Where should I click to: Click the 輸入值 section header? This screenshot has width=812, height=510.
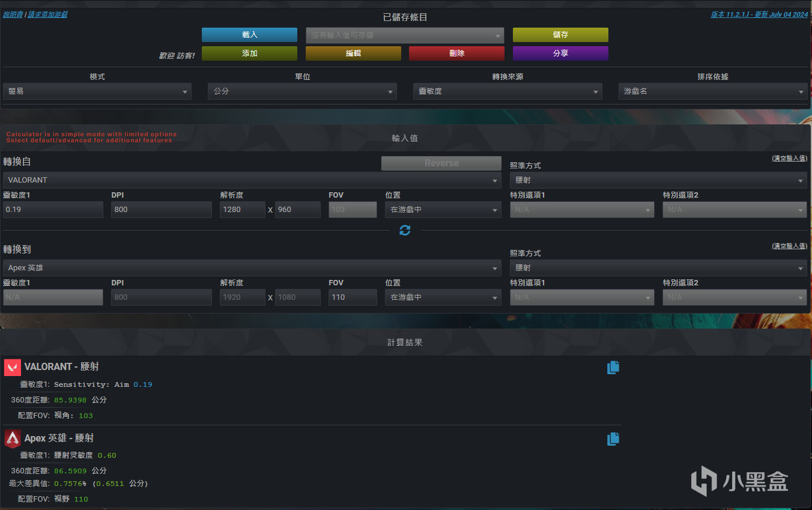tap(405, 138)
